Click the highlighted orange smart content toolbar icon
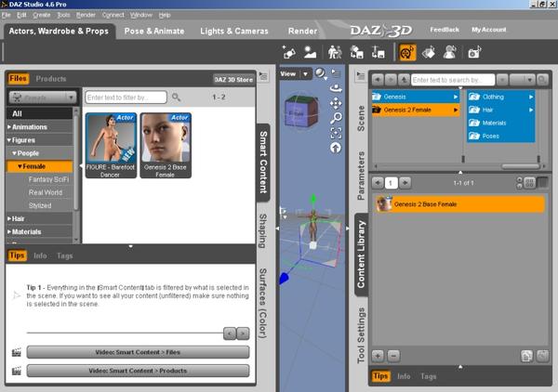The width and height of the screenshot is (558, 392). click(x=407, y=53)
